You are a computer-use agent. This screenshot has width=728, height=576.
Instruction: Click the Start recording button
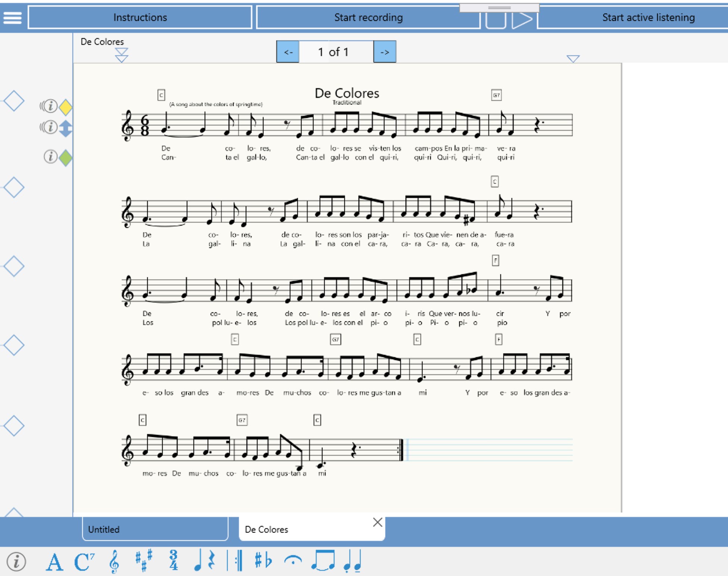368,17
